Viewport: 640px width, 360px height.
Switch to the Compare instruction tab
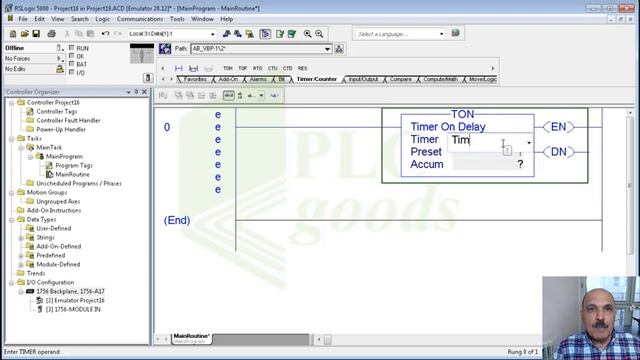400,79
